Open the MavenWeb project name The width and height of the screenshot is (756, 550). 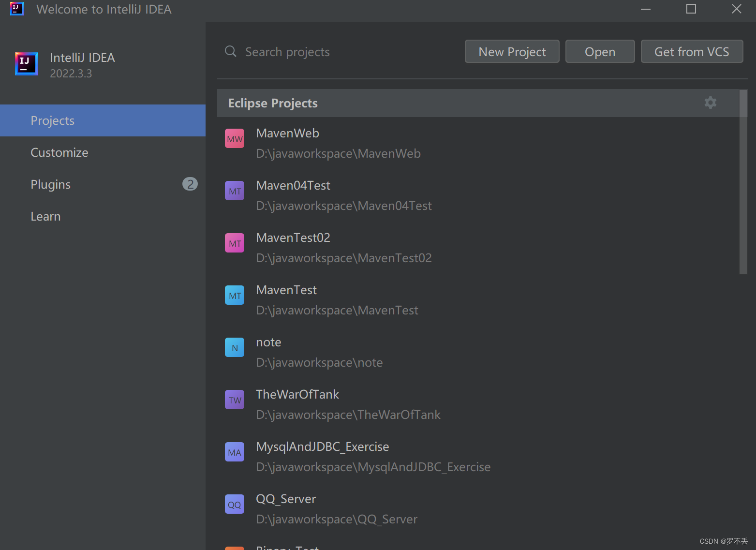click(287, 133)
